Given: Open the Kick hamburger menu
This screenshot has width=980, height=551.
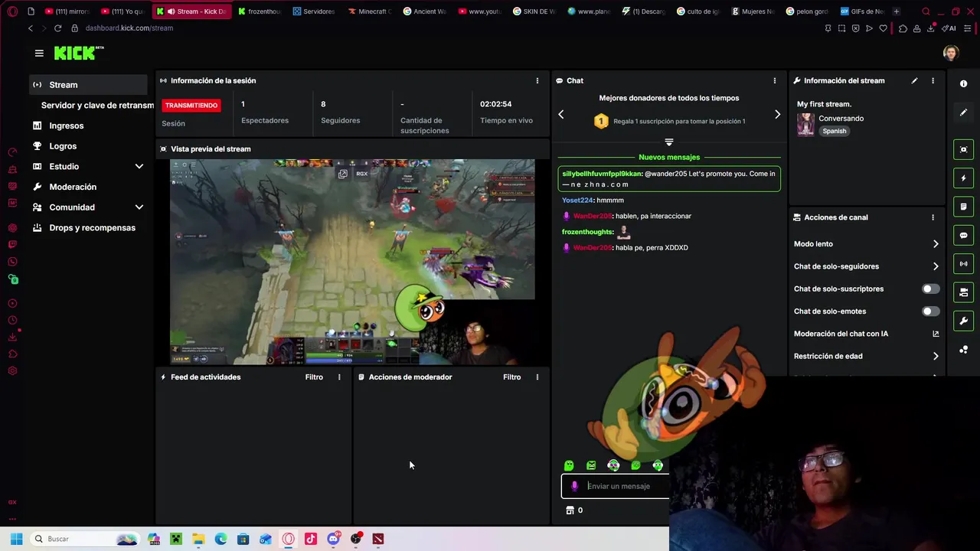Looking at the screenshot, I should (x=39, y=53).
